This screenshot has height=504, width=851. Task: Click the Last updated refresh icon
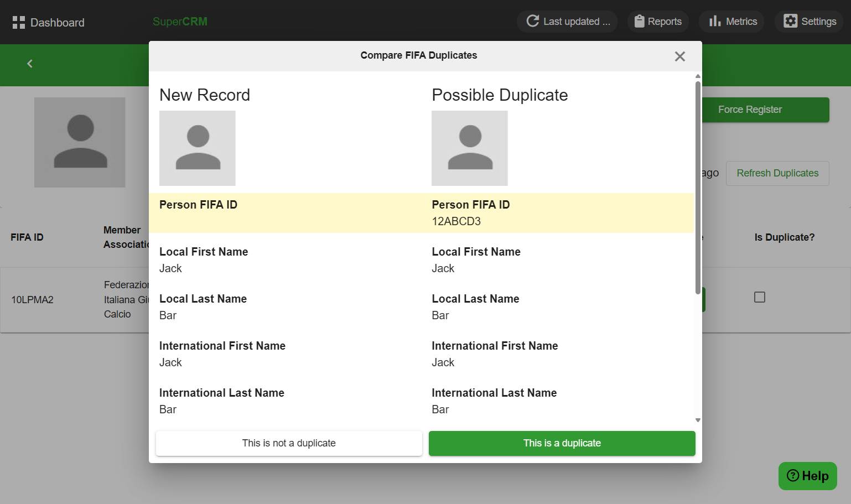pos(533,21)
